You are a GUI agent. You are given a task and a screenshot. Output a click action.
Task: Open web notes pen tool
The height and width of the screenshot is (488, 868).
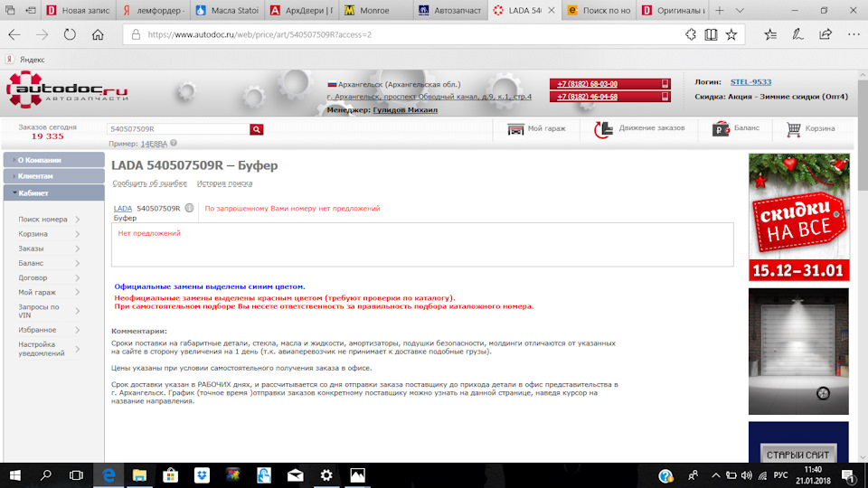(797, 35)
